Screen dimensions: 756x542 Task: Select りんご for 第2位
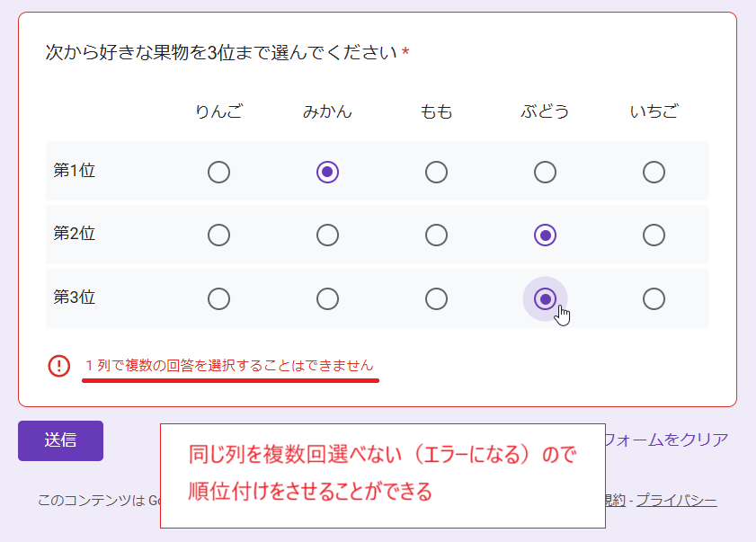coord(218,235)
